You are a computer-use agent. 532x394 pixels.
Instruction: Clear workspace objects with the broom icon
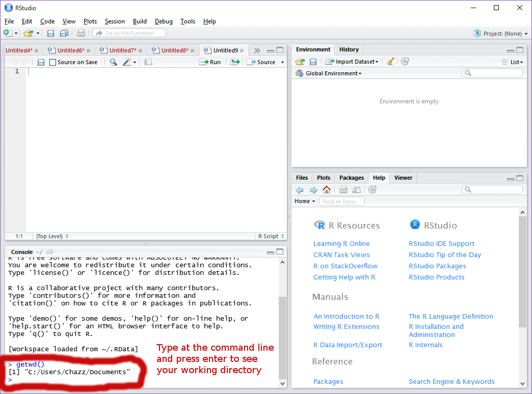click(x=390, y=62)
